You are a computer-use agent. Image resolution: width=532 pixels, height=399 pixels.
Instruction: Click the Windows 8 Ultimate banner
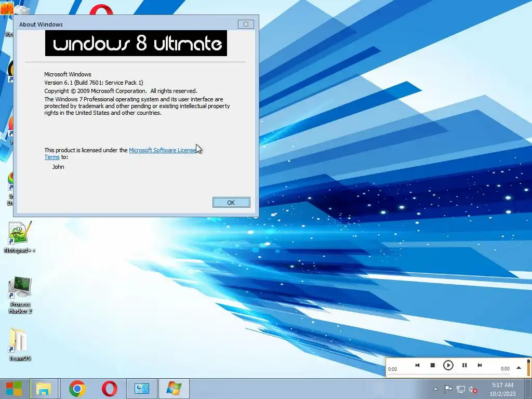[136, 43]
